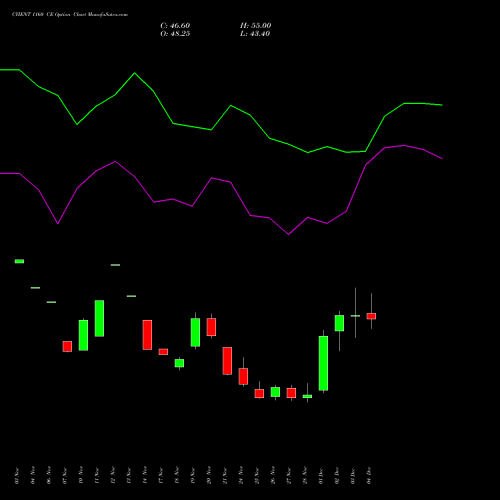Image resolution: width=500 pixels, height=500 pixels.
Task: Select the 14 Nov date label
Action: pyautogui.click(x=145, y=476)
